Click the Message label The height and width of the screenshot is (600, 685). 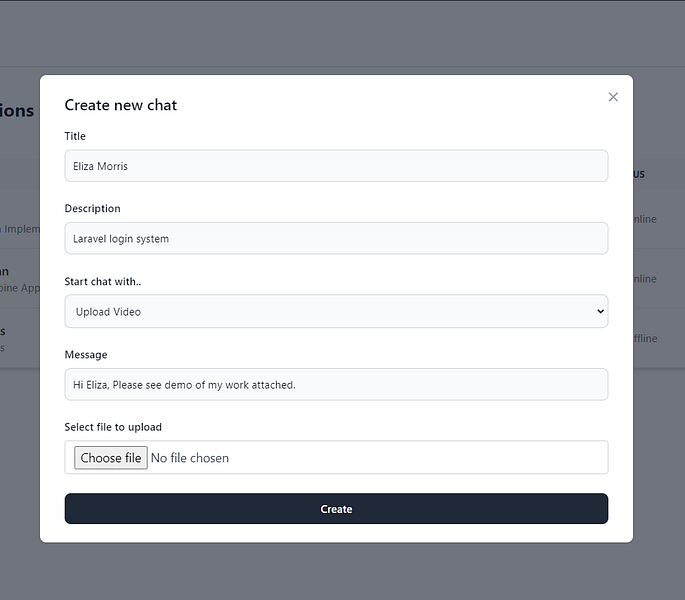86,355
